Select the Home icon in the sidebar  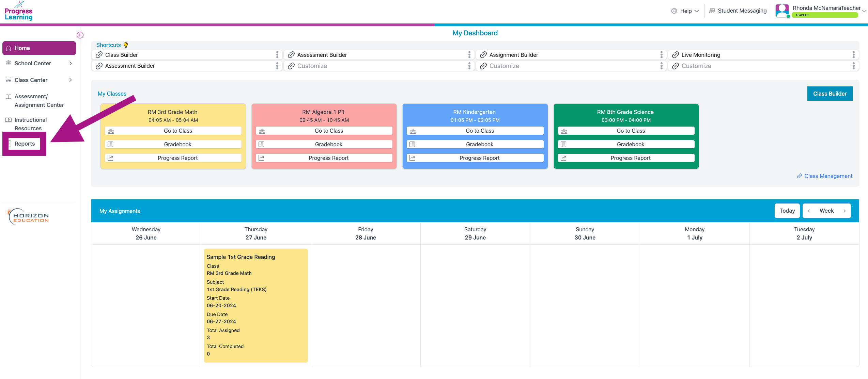[x=8, y=48]
